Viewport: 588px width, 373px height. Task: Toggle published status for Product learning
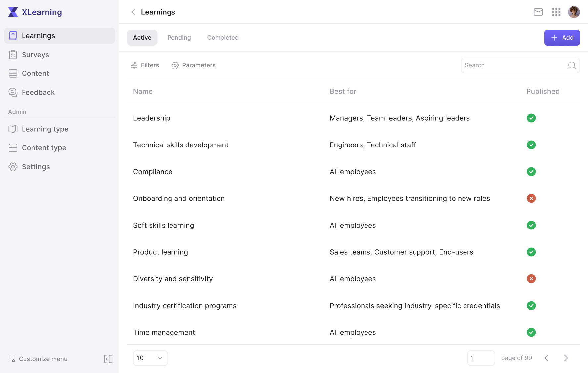tap(531, 252)
